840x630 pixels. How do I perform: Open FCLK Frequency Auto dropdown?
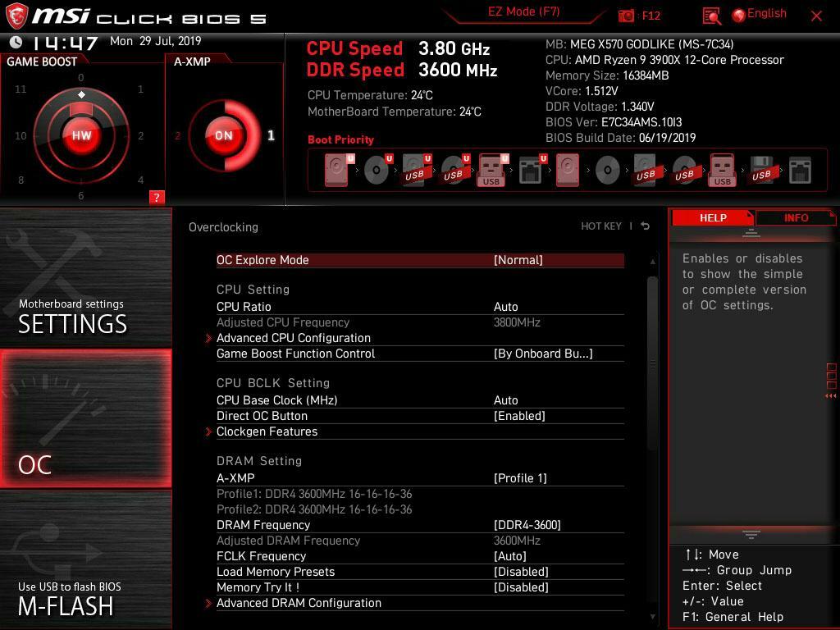pos(509,556)
